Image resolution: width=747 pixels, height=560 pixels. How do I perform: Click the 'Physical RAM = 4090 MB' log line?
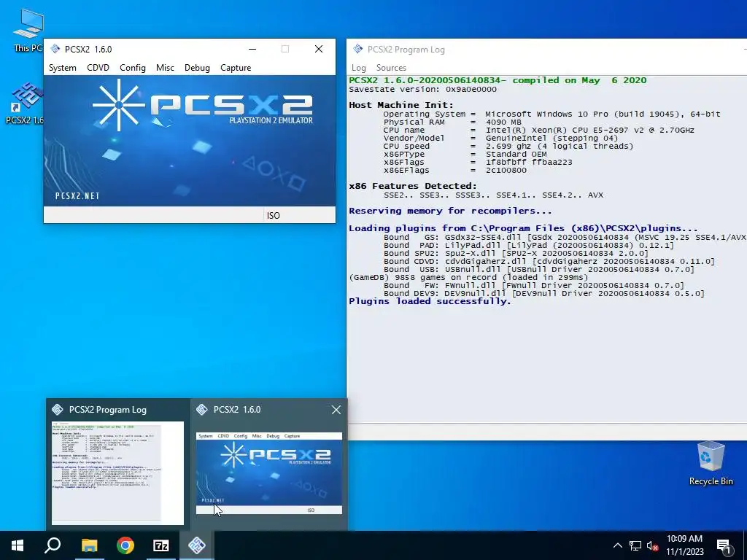[x=452, y=122]
